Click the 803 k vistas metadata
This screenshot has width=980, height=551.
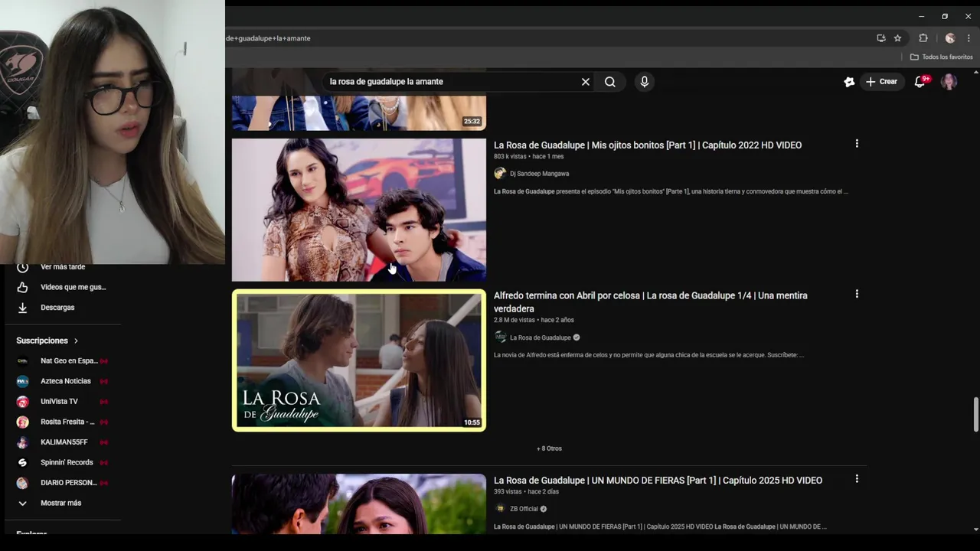[x=510, y=157]
